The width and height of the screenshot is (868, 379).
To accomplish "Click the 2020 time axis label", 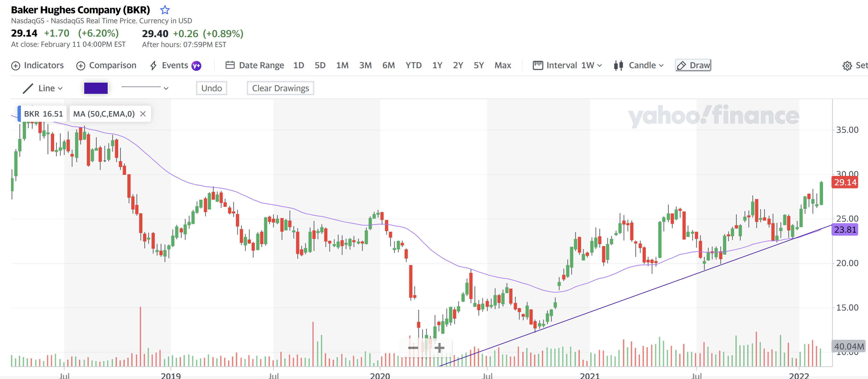I will 380,375.
